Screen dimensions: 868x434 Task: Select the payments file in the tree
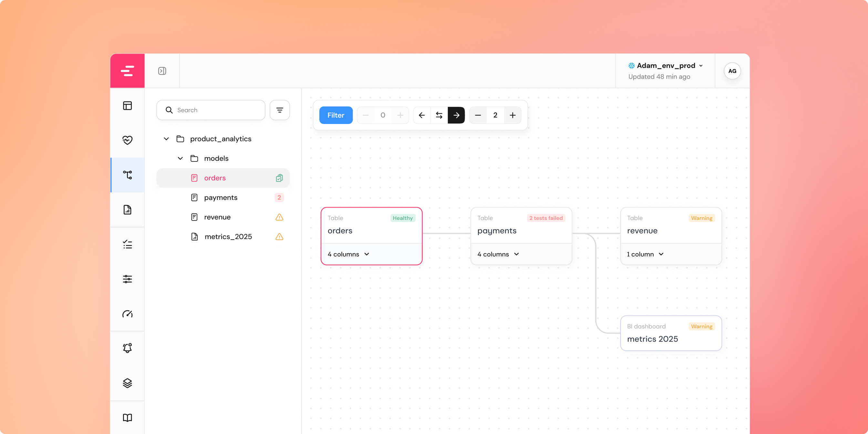coord(221,197)
